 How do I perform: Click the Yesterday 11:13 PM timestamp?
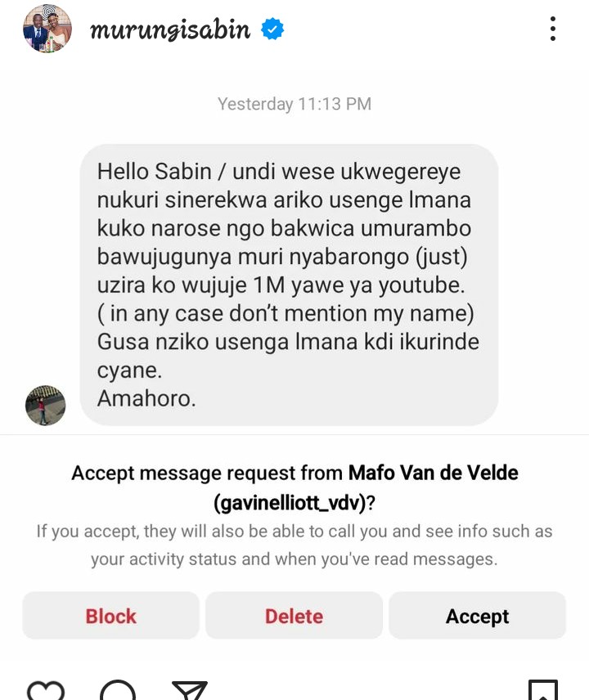point(294,104)
